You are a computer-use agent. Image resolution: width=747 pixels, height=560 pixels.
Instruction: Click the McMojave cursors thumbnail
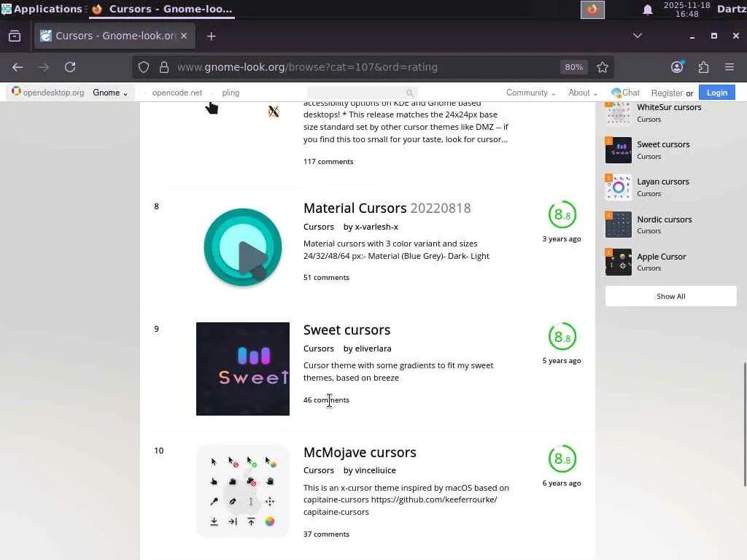pyautogui.click(x=242, y=491)
